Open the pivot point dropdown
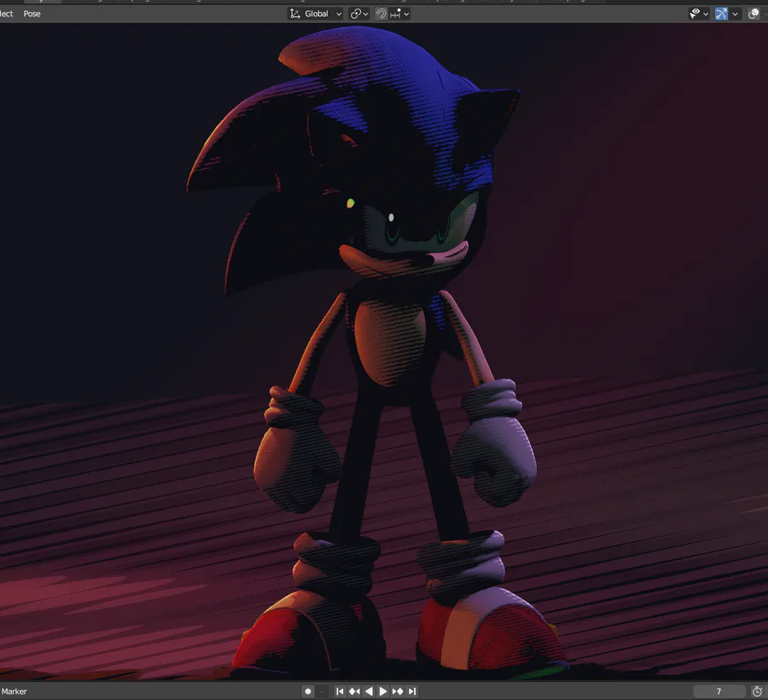Screen dimensions: 768x700 359,14
